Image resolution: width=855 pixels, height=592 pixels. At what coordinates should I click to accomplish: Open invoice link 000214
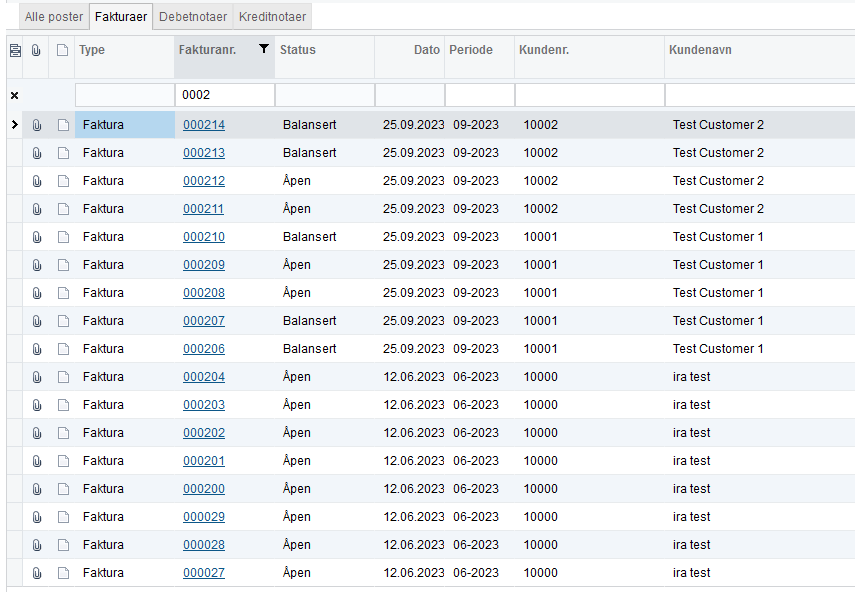[x=204, y=125]
